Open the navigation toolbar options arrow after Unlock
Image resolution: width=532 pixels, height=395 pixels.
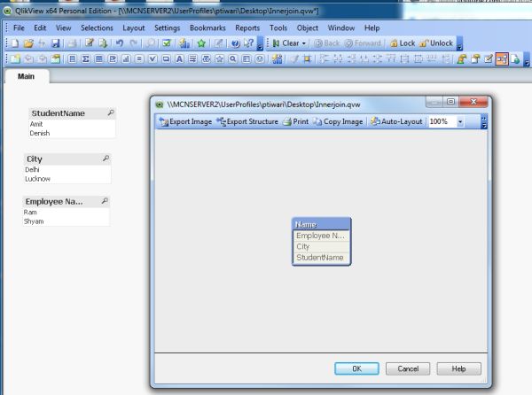pos(459,44)
